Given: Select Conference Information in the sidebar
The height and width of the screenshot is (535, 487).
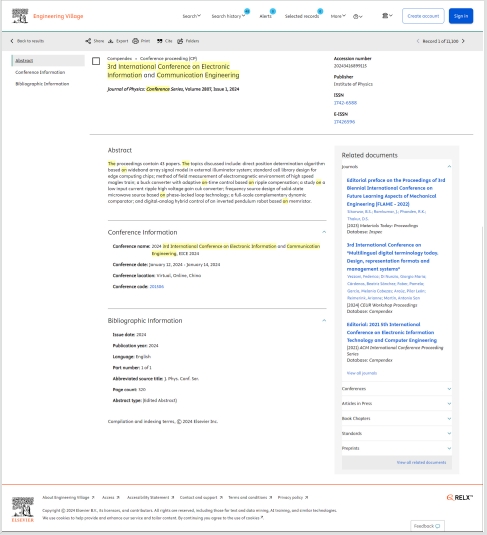Looking at the screenshot, I should point(40,72).
